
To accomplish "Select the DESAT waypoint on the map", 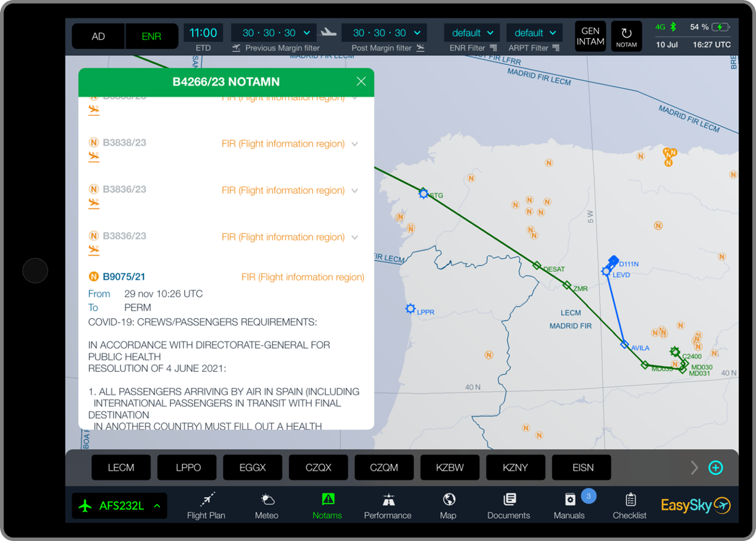I will pyautogui.click(x=537, y=266).
